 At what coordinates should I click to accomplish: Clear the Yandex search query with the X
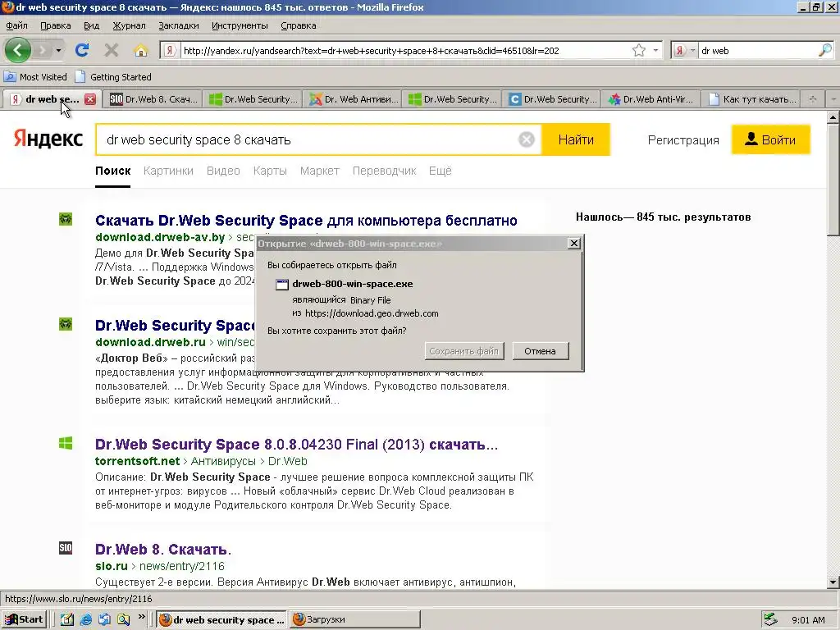tap(527, 139)
